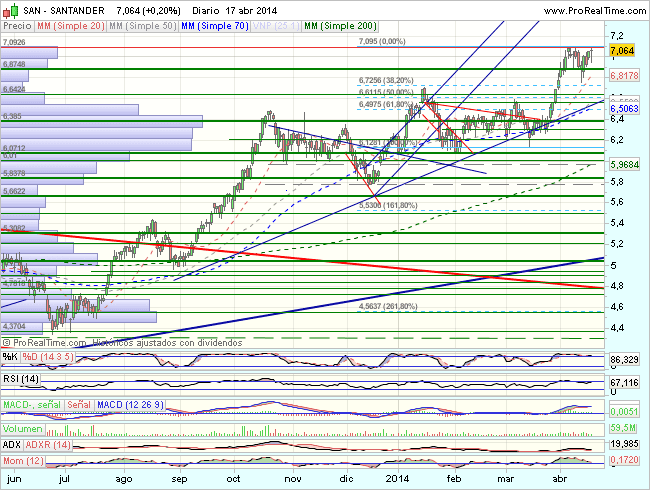Image resolution: width=650 pixels, height=490 pixels.
Task: Select the stochastic value 86,329
Action: click(x=624, y=359)
